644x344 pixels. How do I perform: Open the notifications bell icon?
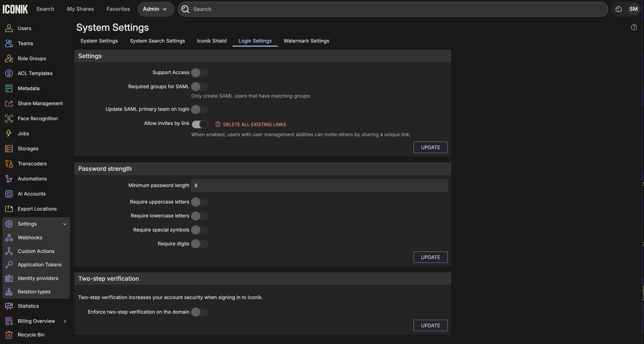click(618, 9)
